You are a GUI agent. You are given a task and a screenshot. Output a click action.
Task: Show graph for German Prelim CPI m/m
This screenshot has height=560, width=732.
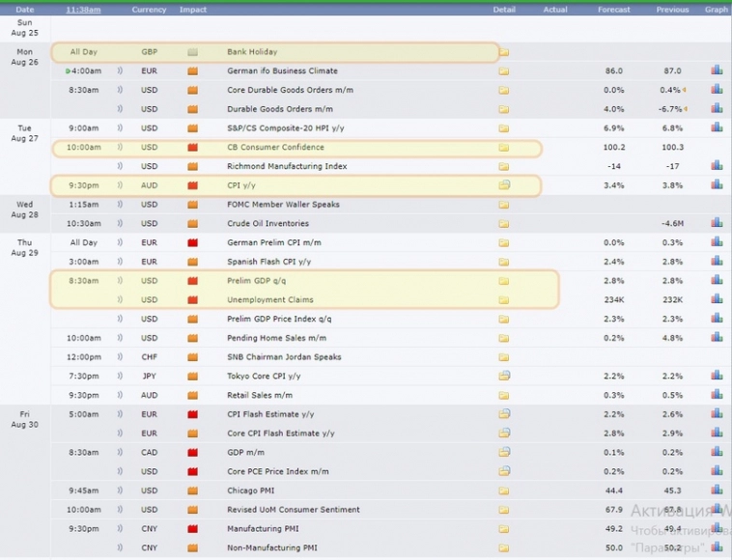[x=718, y=241]
